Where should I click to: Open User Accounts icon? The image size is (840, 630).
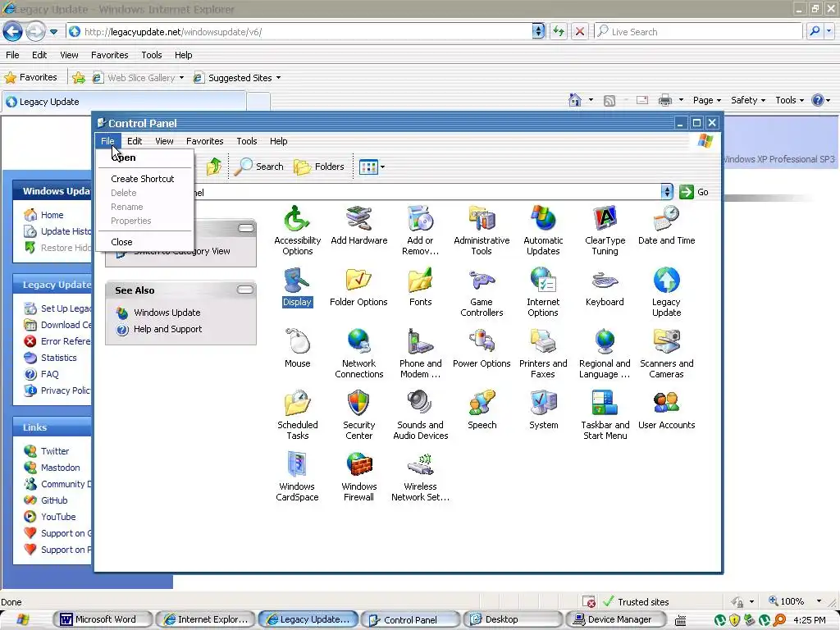tap(666, 410)
